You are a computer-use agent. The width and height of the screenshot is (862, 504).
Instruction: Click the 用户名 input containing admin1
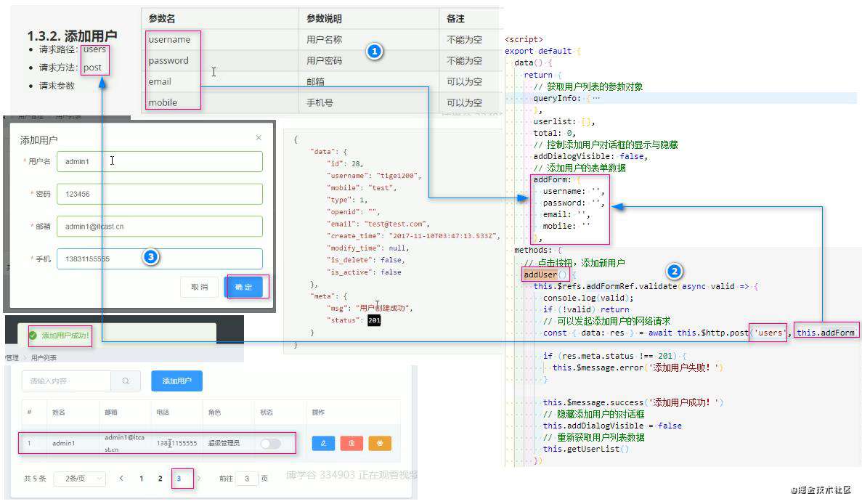coord(160,162)
